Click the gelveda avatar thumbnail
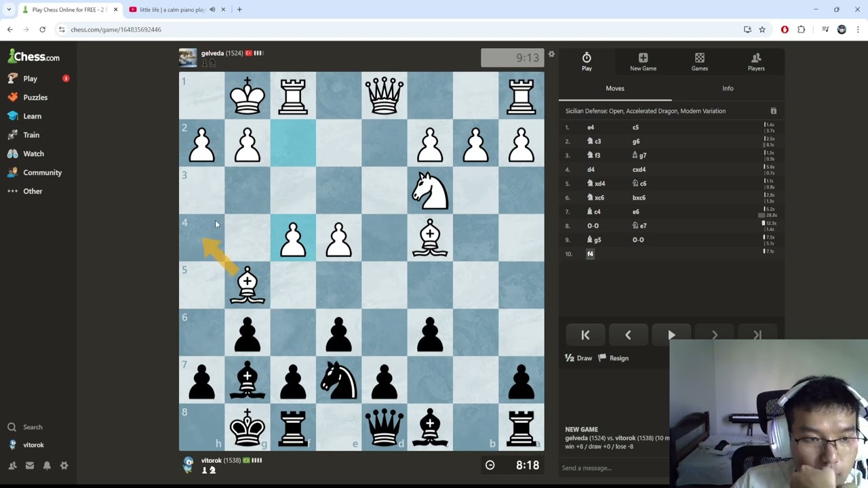Image resolution: width=868 pixels, height=488 pixels. (x=188, y=58)
